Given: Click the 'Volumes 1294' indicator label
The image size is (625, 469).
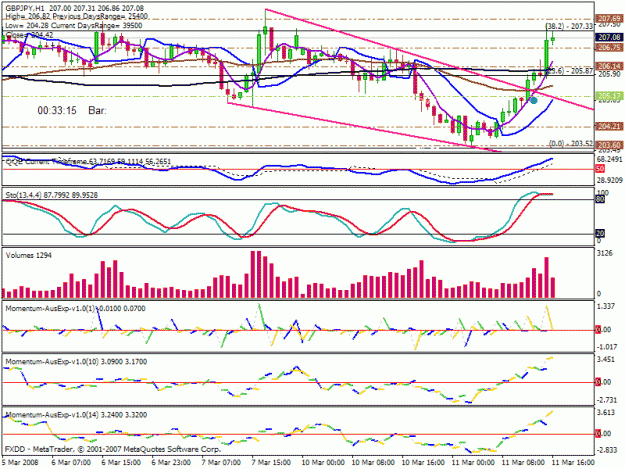Looking at the screenshot, I should coord(29,255).
